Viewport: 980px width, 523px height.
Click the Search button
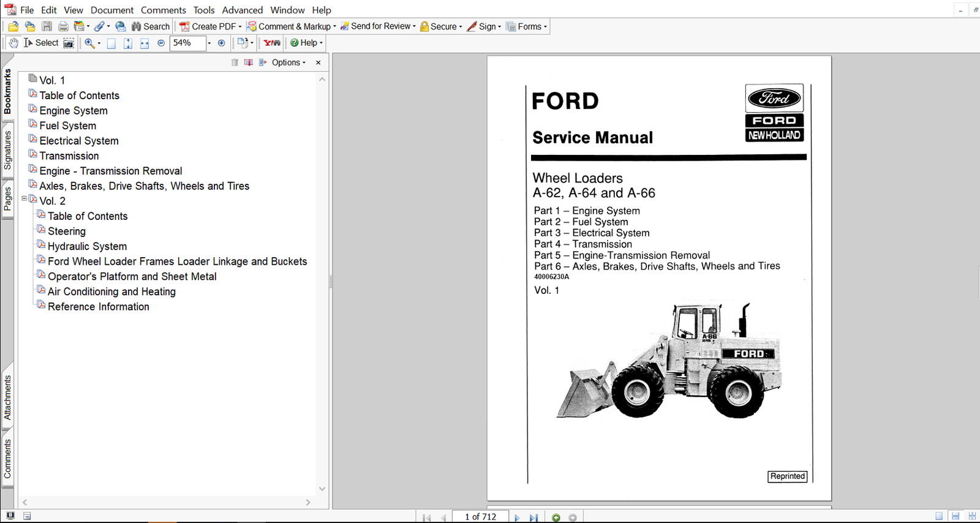[151, 26]
